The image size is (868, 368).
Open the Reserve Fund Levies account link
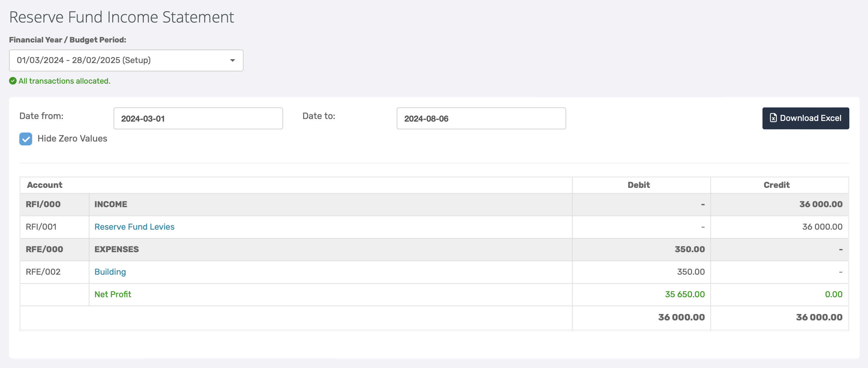[x=134, y=227]
